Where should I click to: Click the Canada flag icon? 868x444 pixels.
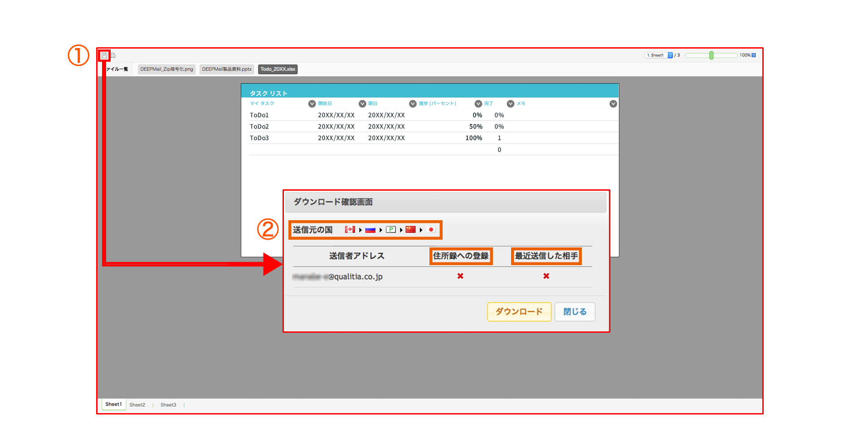[350, 230]
